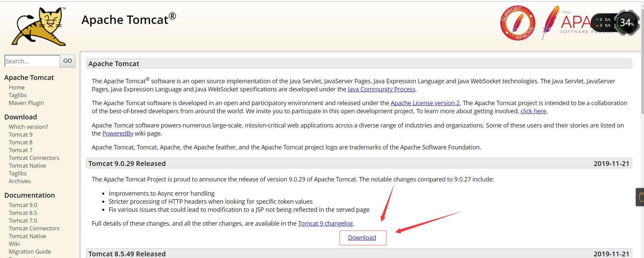Select Tomcat 8 in Download section
The width and height of the screenshot is (644, 258).
pyautogui.click(x=21, y=142)
